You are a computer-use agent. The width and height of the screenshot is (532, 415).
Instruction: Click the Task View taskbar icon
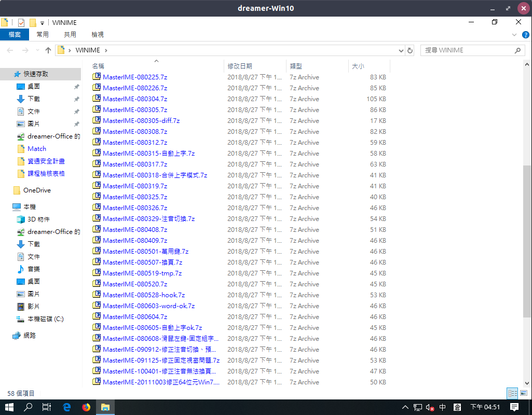coord(46,407)
